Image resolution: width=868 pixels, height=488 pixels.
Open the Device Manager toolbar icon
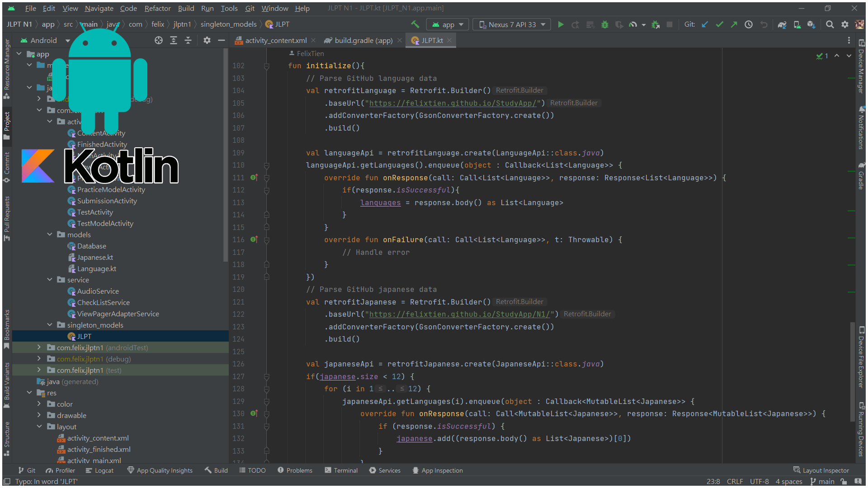[797, 24]
